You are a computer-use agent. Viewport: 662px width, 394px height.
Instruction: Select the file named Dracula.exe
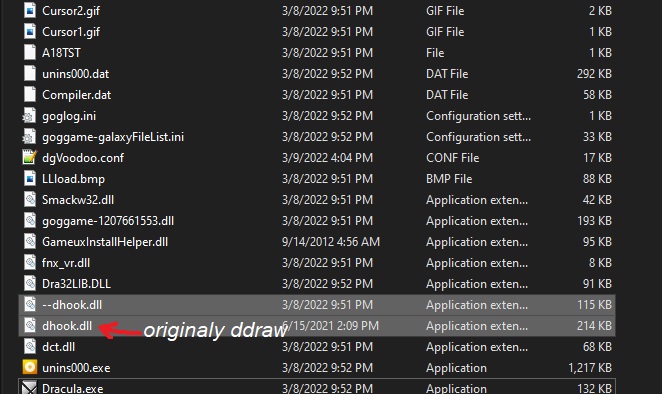click(x=73, y=388)
